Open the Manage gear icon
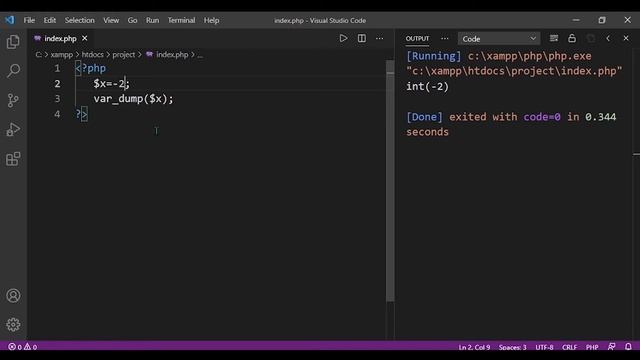Image resolution: width=640 pixels, height=360 pixels. pyautogui.click(x=13, y=324)
